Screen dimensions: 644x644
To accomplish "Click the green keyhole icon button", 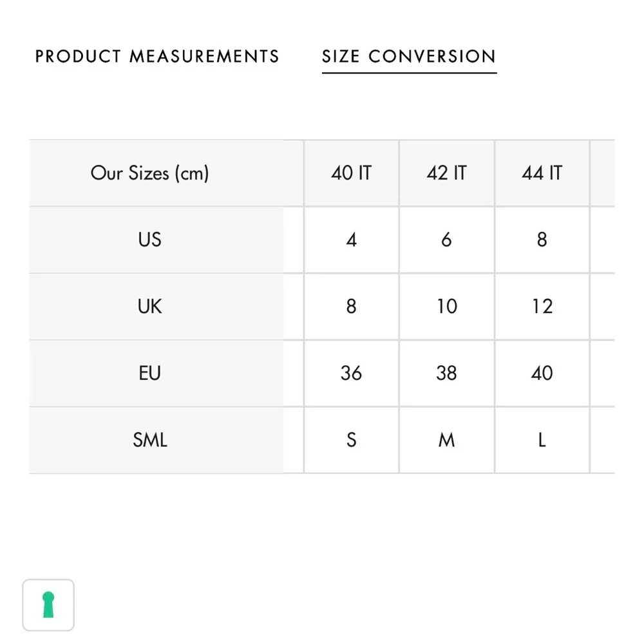I will [x=48, y=605].
